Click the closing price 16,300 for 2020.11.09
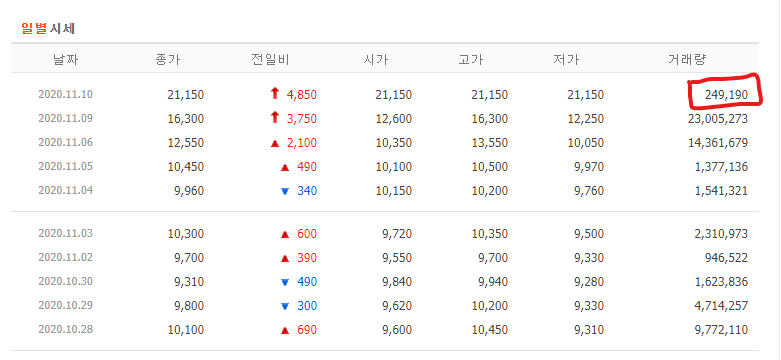781x360 pixels. [x=186, y=119]
